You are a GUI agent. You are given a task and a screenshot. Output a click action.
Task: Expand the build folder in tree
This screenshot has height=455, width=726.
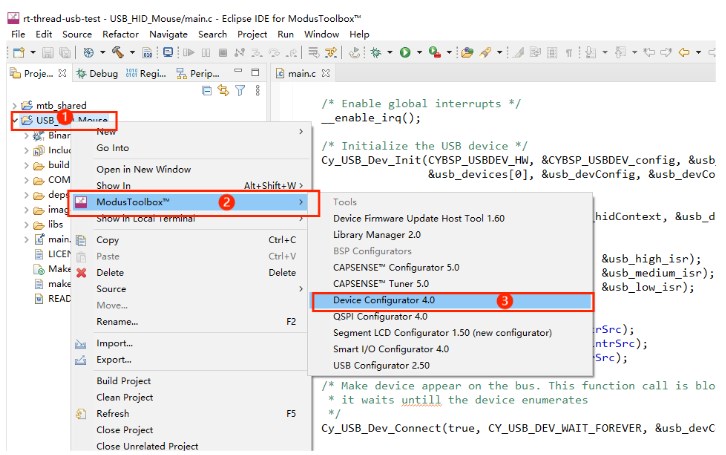click(x=26, y=165)
